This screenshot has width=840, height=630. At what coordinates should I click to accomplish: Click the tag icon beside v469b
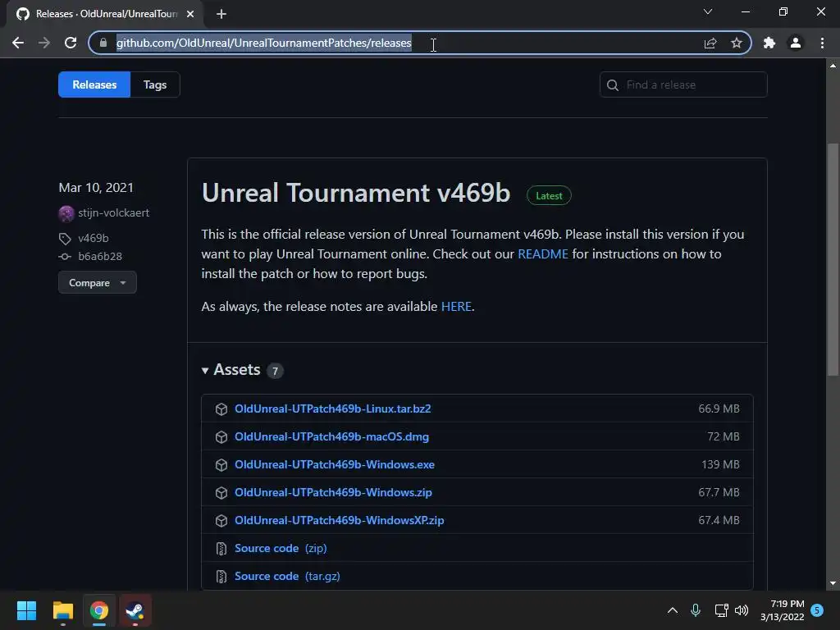(x=65, y=239)
